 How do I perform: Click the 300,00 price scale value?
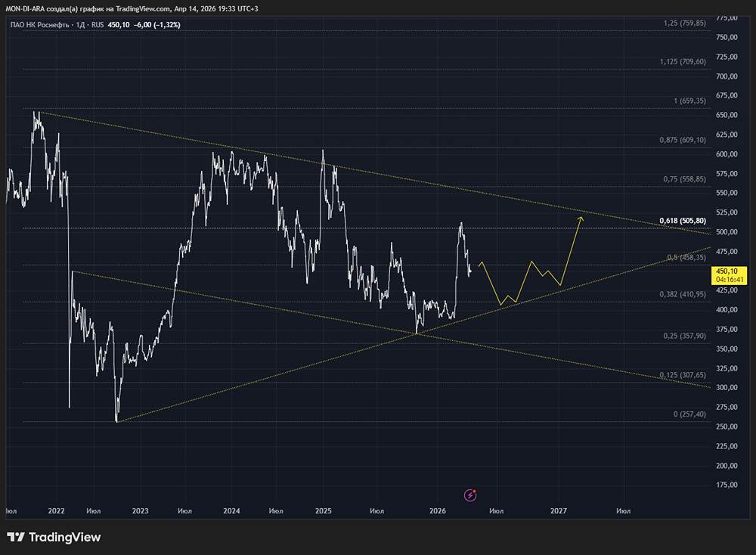point(727,387)
